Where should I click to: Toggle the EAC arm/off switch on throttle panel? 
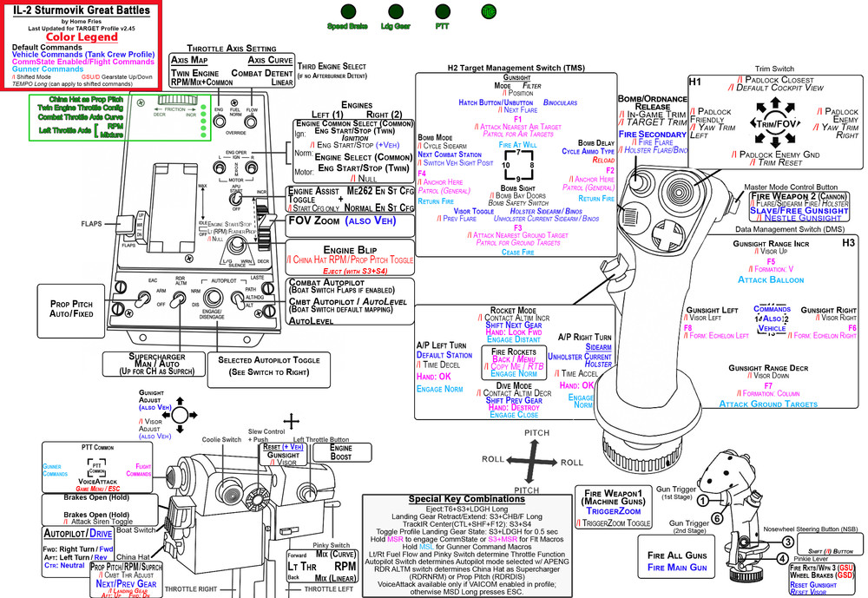(x=143, y=299)
